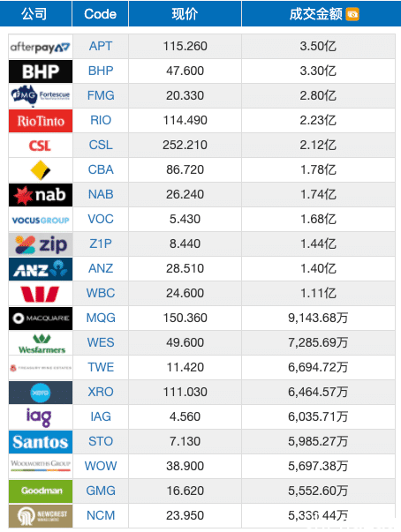Follow the CSL code link

(x=101, y=145)
